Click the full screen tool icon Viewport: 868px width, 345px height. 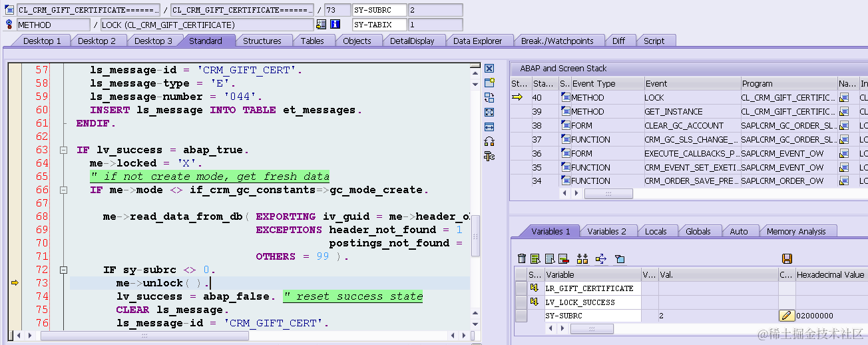click(x=489, y=112)
